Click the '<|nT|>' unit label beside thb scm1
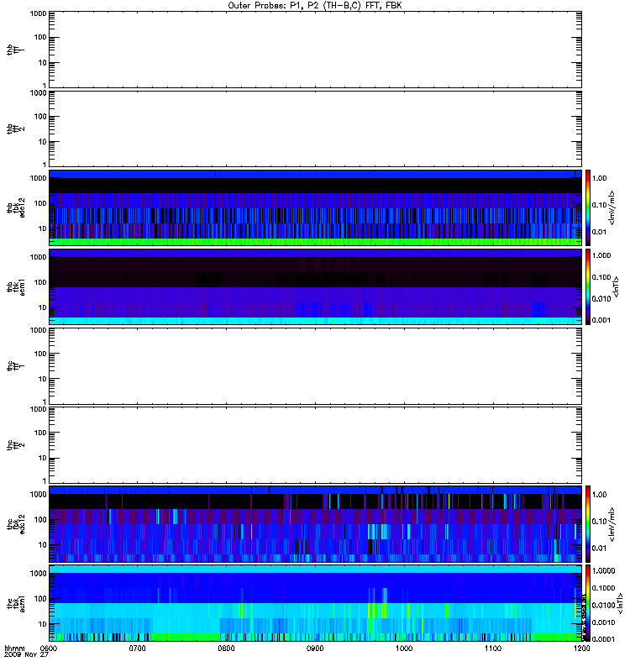630x672 pixels. [617, 287]
